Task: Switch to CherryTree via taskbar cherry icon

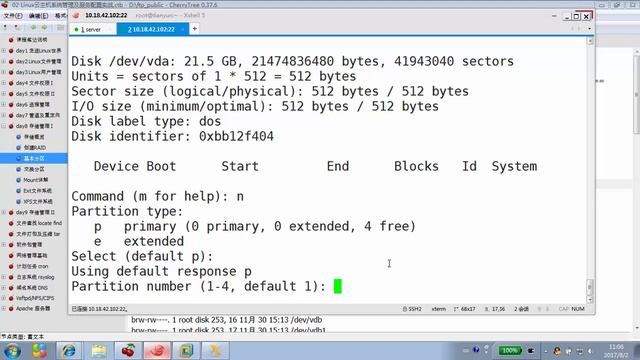Action: coord(128,351)
